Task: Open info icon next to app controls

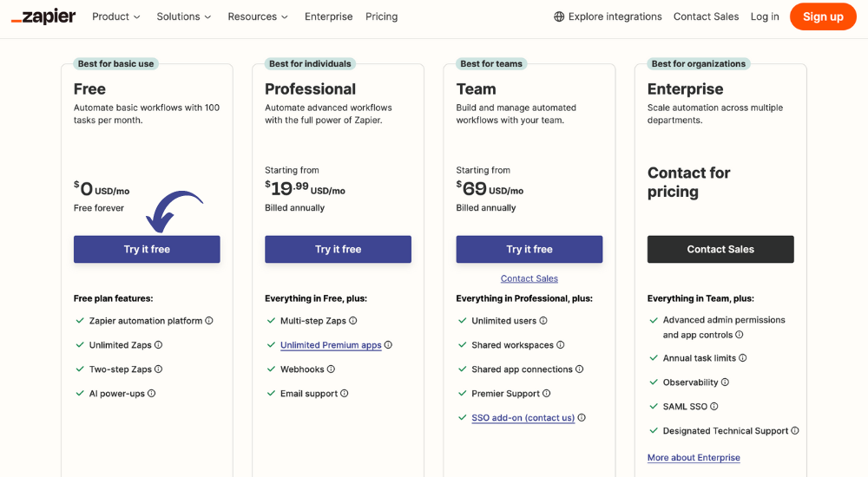Action: (740, 335)
